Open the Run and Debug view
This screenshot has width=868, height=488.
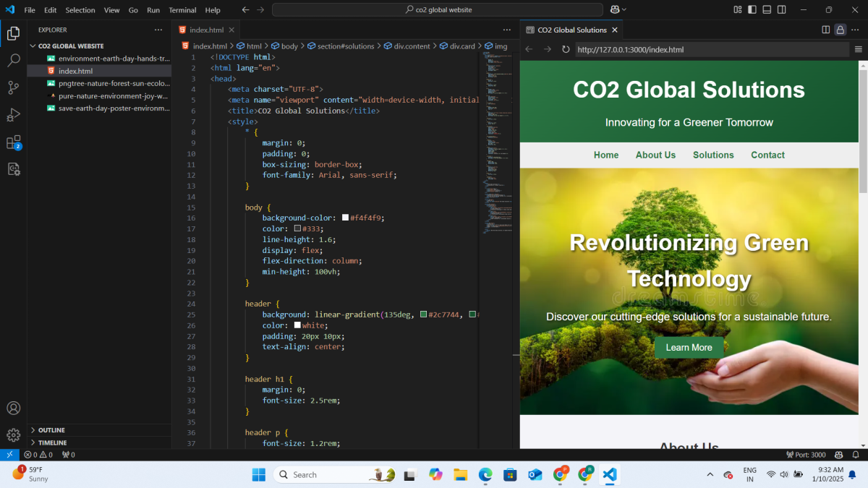[13, 115]
